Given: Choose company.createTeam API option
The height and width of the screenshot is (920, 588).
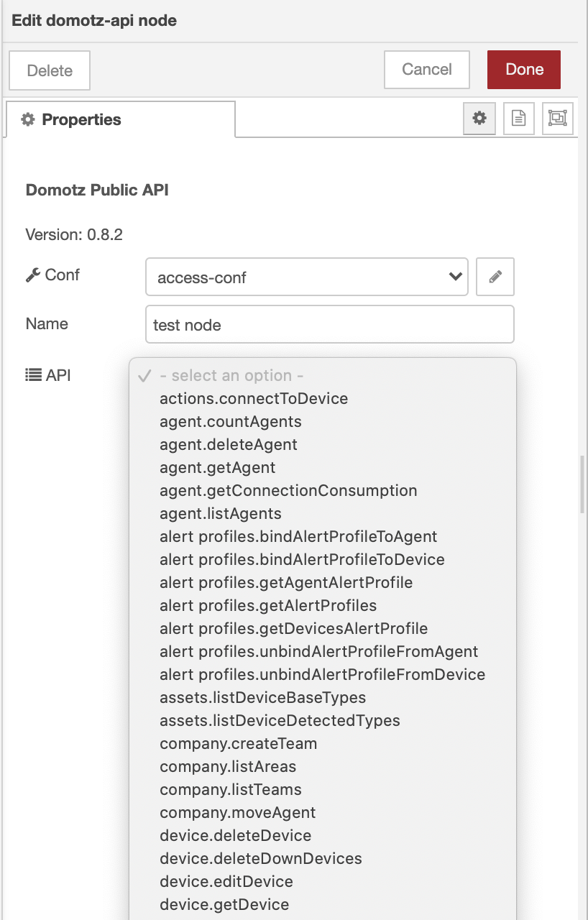Looking at the screenshot, I should 238,743.
